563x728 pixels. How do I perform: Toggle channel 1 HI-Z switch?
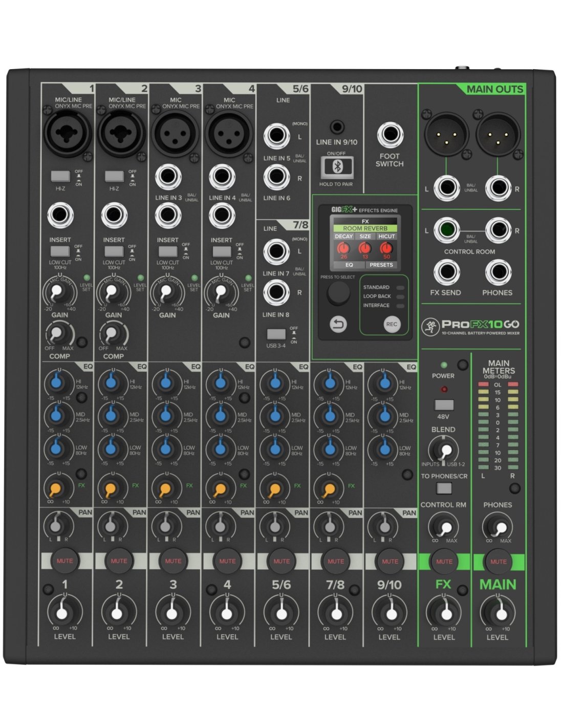coord(61,176)
